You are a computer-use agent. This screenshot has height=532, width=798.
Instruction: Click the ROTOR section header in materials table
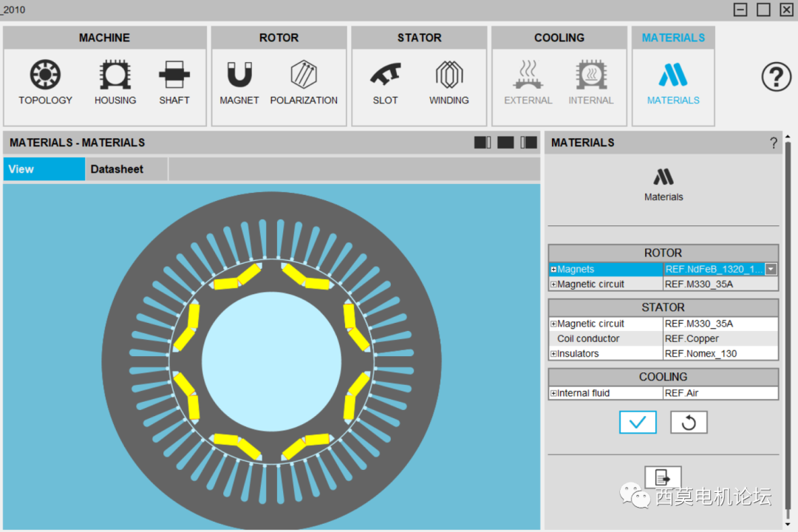pyautogui.click(x=663, y=253)
